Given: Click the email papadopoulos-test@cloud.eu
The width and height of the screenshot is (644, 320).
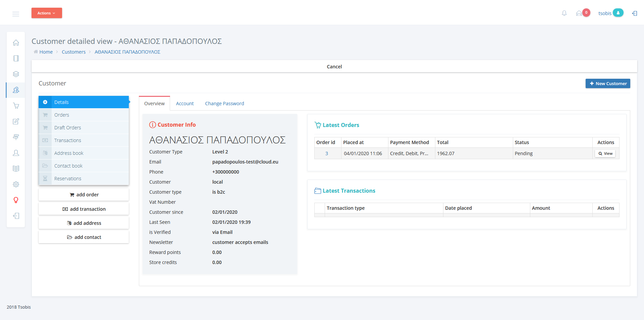Looking at the screenshot, I should (245, 162).
